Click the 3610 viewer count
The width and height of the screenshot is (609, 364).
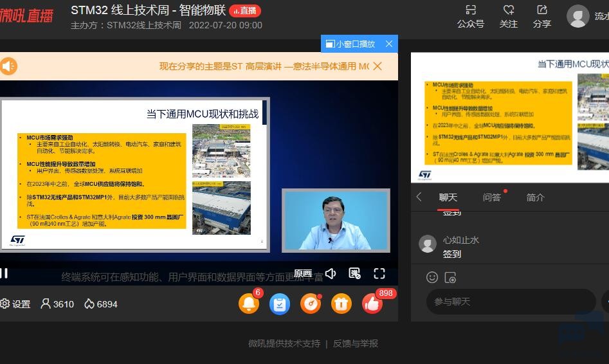57,304
